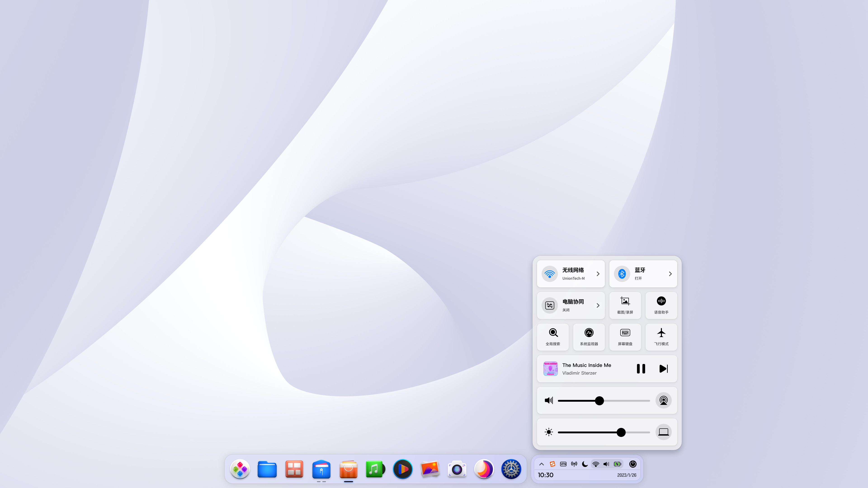Open the browser moon icon in dock
This screenshot has height=488, width=868.
(x=484, y=469)
